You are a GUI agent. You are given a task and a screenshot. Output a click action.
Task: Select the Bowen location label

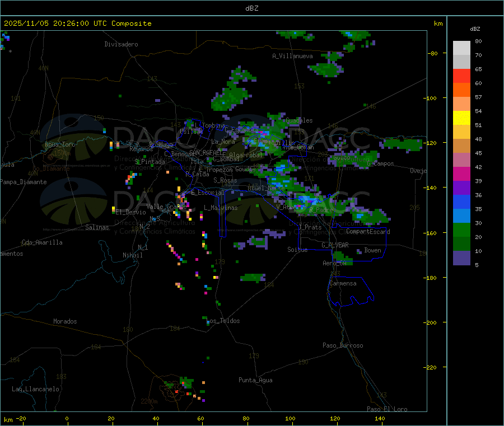pos(372,250)
